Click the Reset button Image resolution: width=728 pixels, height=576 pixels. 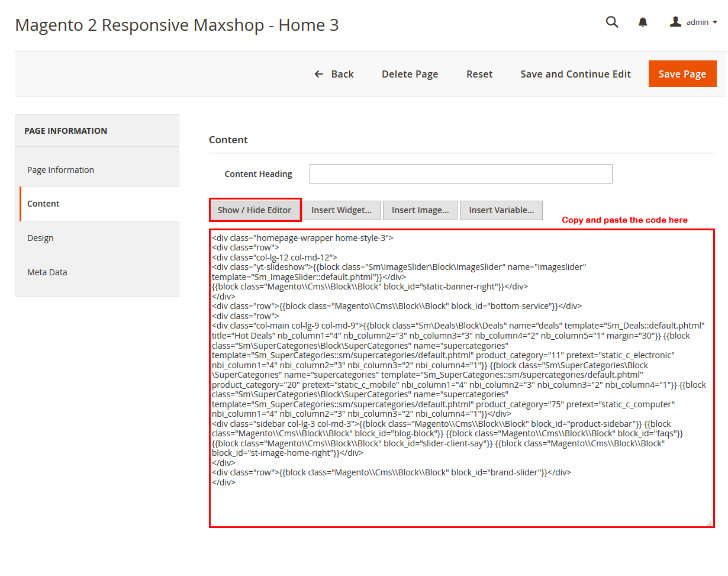click(479, 74)
